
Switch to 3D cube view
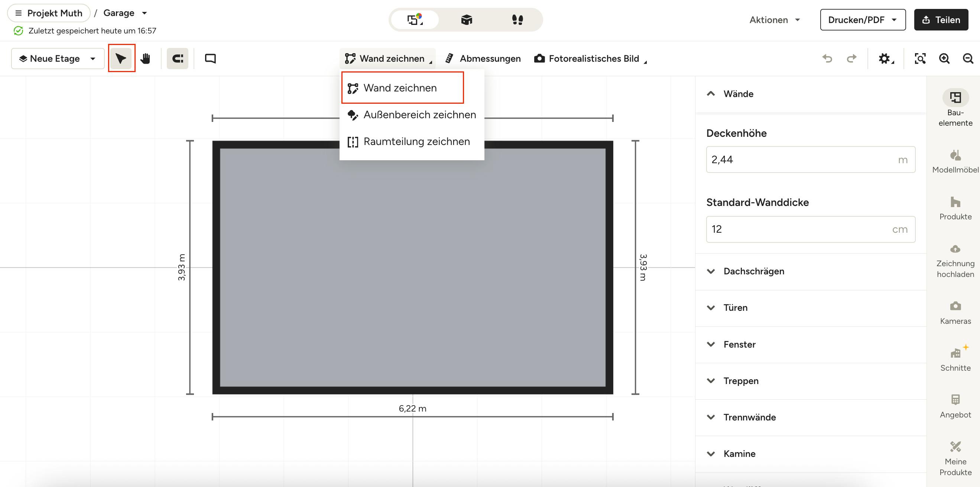[467, 19]
